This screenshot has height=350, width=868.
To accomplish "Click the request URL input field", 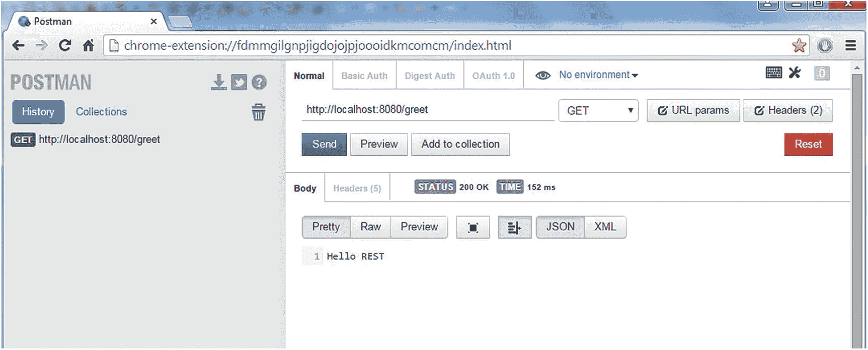I will coord(428,110).
